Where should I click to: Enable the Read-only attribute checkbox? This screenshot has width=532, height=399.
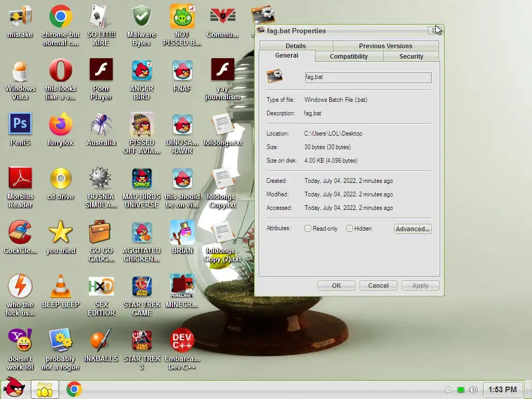pos(308,229)
